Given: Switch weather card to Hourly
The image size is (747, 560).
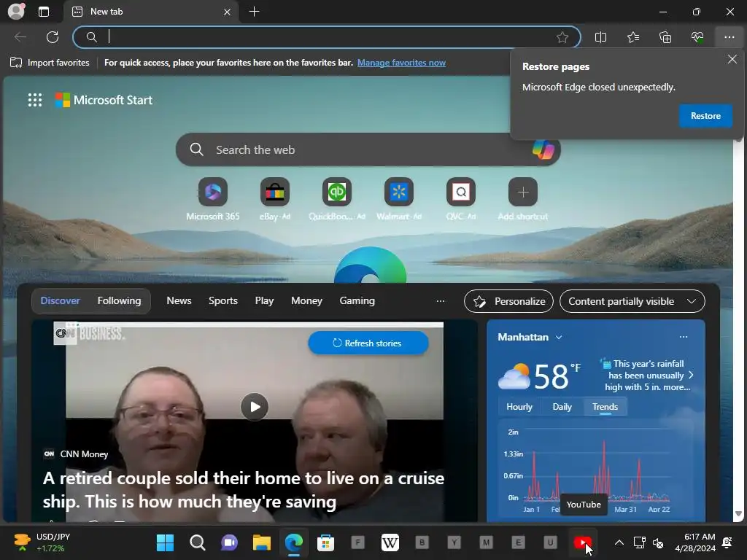Looking at the screenshot, I should [x=519, y=407].
